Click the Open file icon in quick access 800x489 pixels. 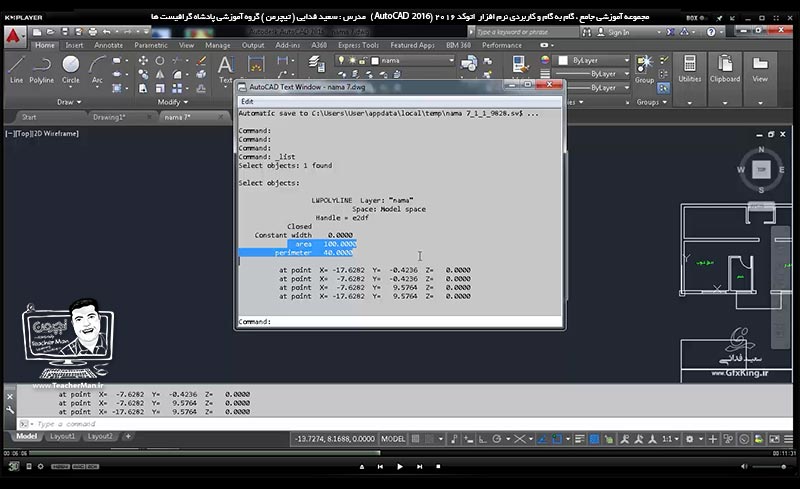click(x=51, y=32)
